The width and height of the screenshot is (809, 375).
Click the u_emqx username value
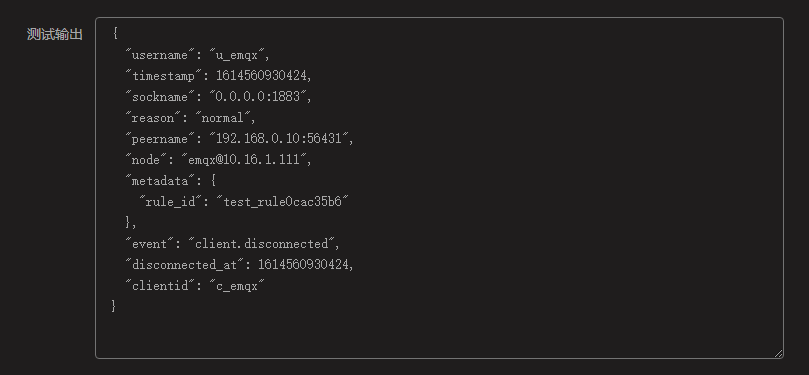(x=237, y=55)
